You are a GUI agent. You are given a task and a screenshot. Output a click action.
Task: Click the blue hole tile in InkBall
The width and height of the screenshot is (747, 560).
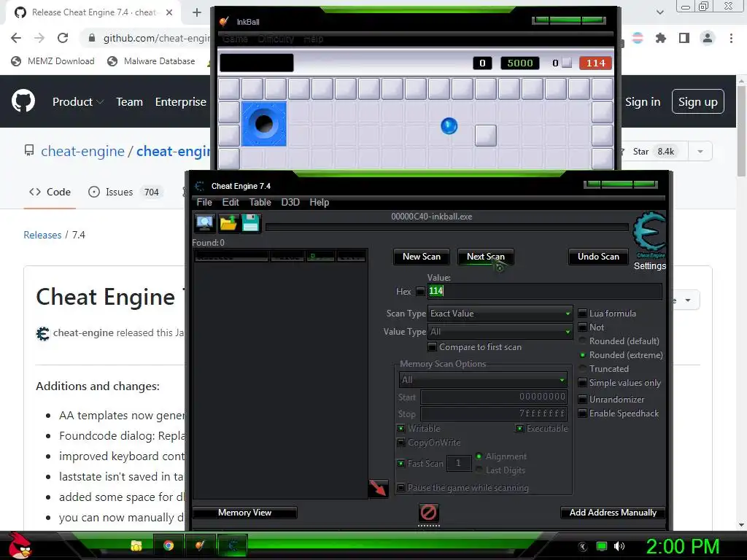[264, 124]
